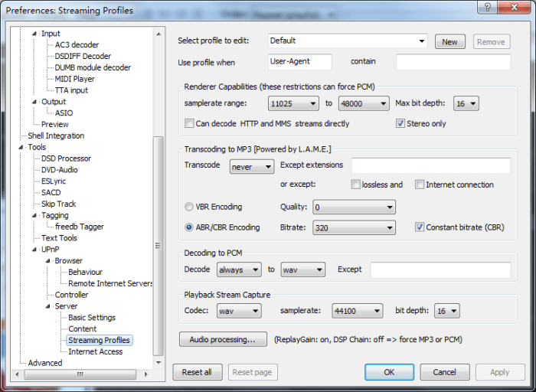Open the Decode always dropdown

[239, 269]
